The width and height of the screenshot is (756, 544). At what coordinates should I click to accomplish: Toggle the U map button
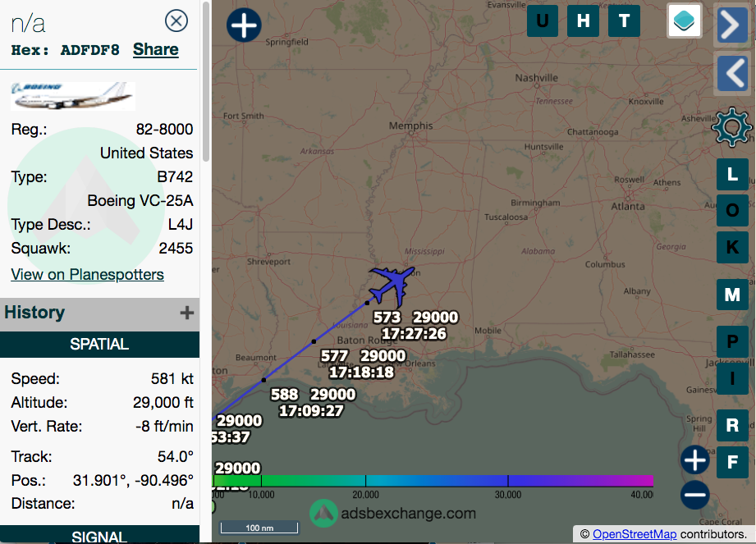click(x=543, y=21)
